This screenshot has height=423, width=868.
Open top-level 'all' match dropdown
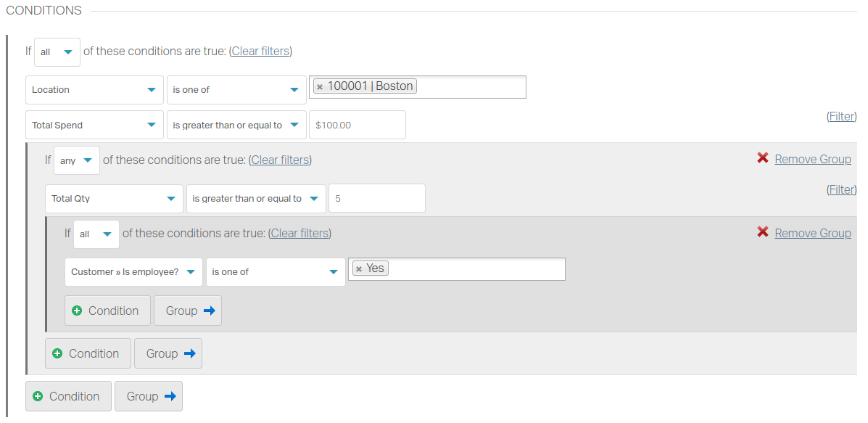pos(57,52)
